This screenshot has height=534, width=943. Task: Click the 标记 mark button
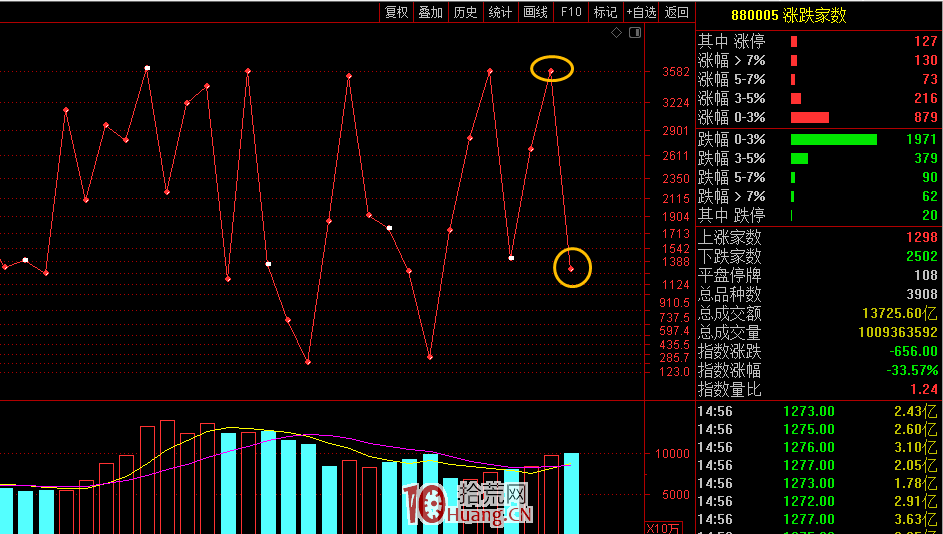click(605, 12)
